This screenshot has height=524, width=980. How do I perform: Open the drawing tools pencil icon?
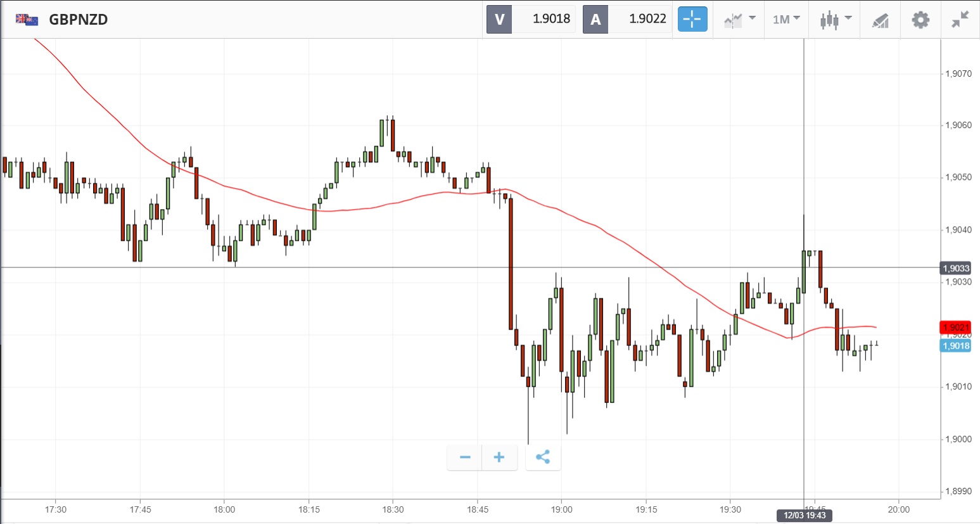[x=880, y=20]
